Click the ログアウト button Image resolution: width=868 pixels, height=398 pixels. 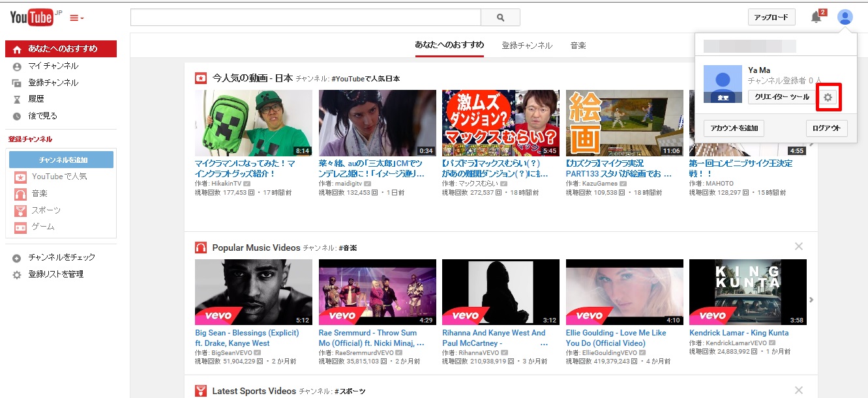[826, 128]
